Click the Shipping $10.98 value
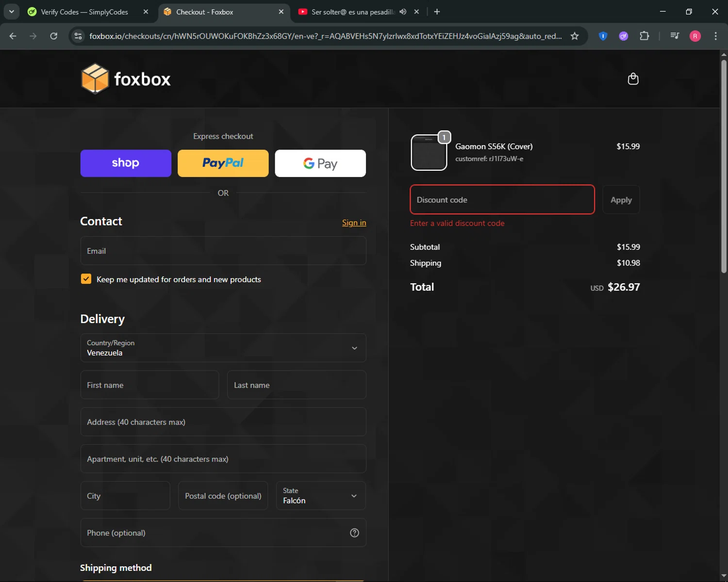This screenshot has height=582, width=728. (x=628, y=263)
